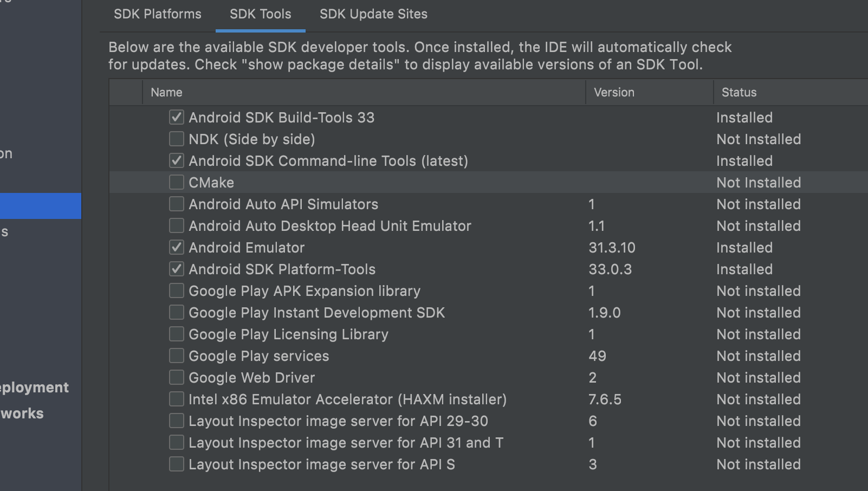Image resolution: width=868 pixels, height=491 pixels.
Task: Click the Not Installed status for NDK
Action: click(759, 139)
